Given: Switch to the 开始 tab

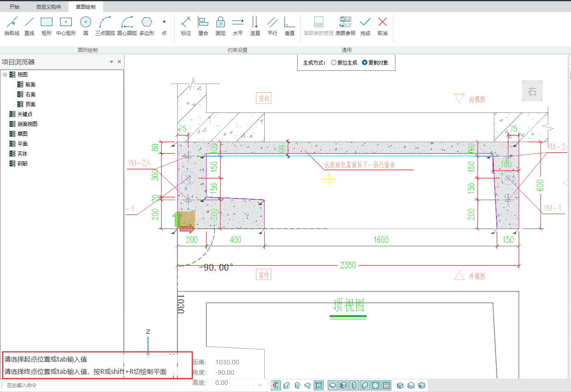Looking at the screenshot, I should [14, 7].
